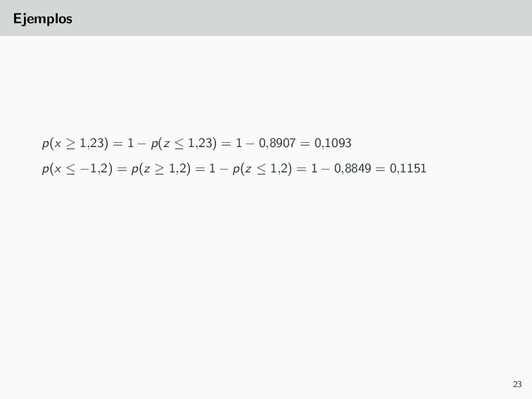Click the Ejemplos slide title
The image size is (532, 399).
43,19
